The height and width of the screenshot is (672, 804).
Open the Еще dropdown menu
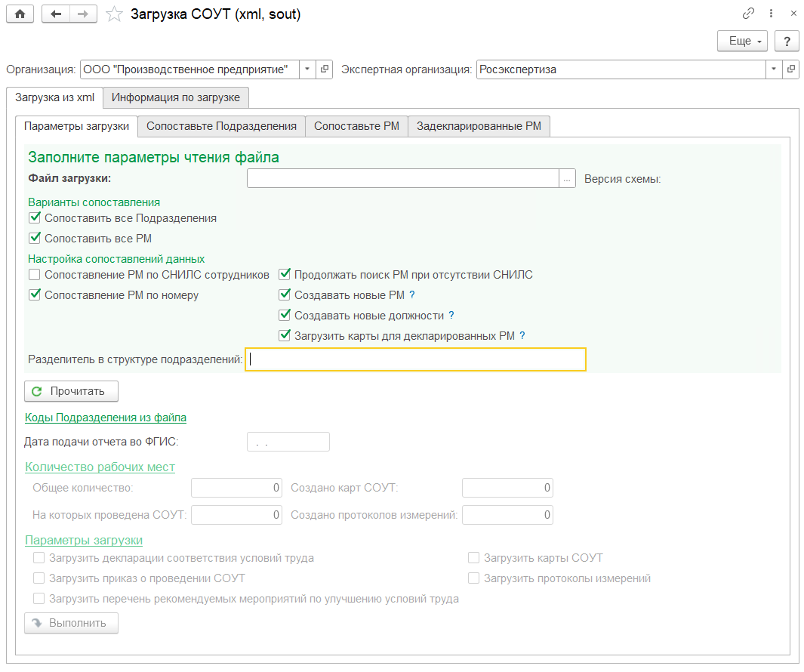743,41
